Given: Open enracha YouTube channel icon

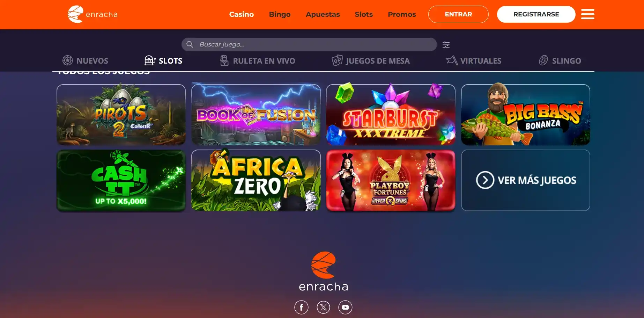Looking at the screenshot, I should coord(345,307).
